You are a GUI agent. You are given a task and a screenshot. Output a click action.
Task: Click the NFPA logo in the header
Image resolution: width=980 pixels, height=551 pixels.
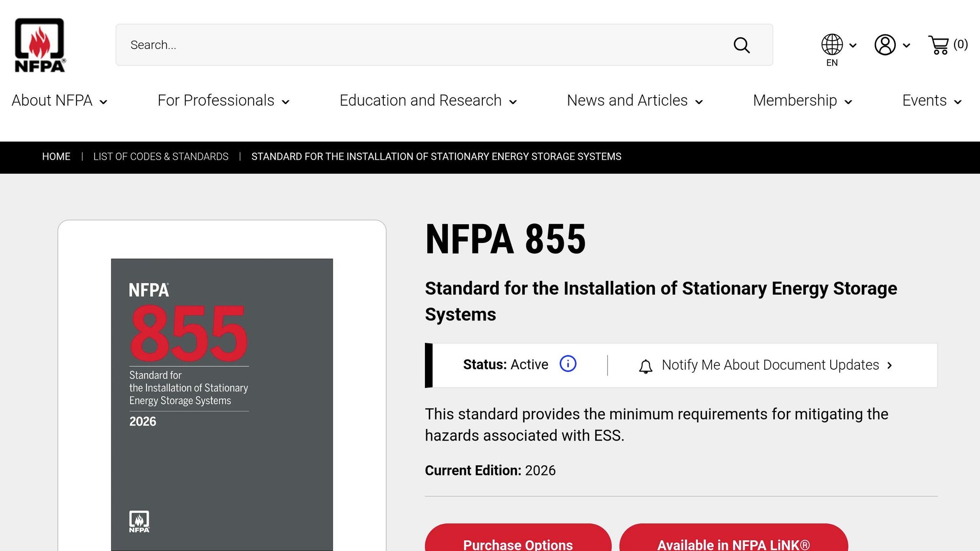40,45
